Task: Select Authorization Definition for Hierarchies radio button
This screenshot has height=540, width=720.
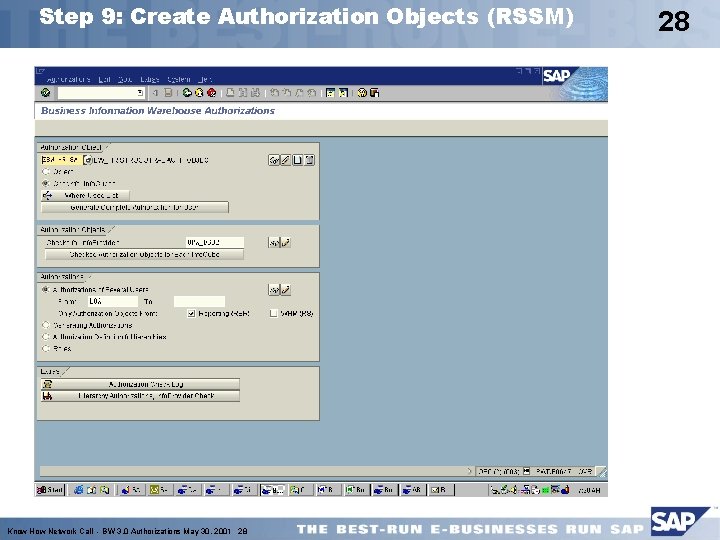Action: (45, 337)
